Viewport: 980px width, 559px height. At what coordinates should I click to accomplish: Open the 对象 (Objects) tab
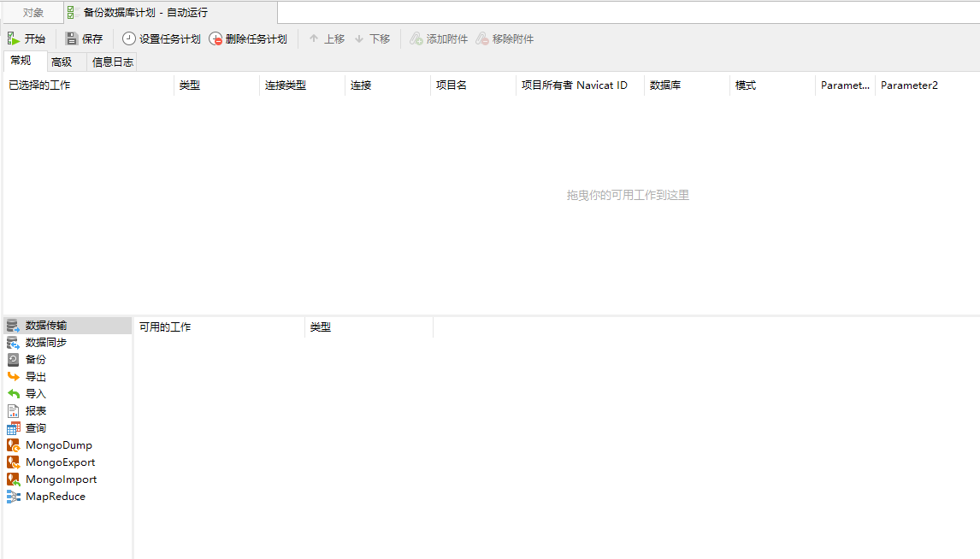click(33, 13)
